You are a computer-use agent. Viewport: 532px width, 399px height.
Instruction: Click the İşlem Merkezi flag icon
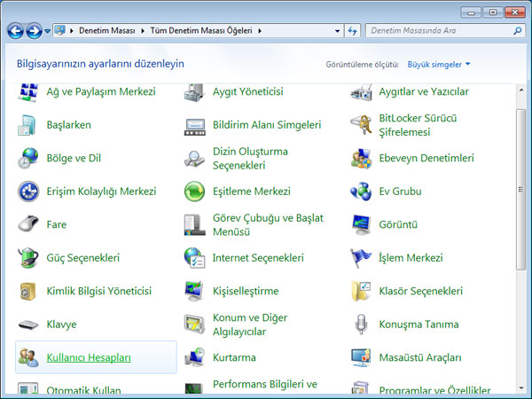tap(361, 258)
